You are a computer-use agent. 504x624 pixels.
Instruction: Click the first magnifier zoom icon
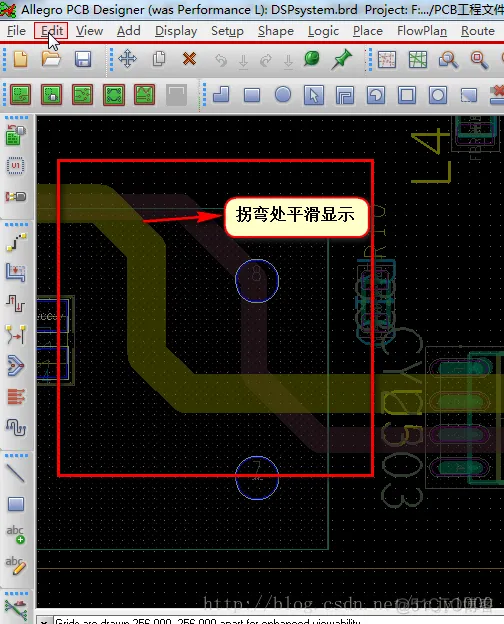pos(448,60)
